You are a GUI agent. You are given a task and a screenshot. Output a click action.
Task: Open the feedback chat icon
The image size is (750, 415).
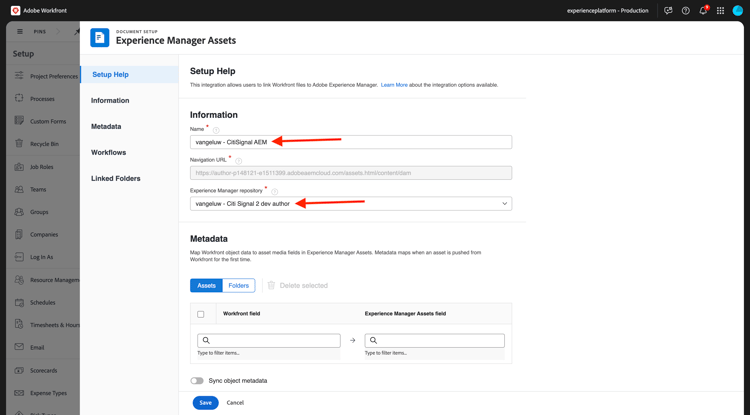[668, 11]
